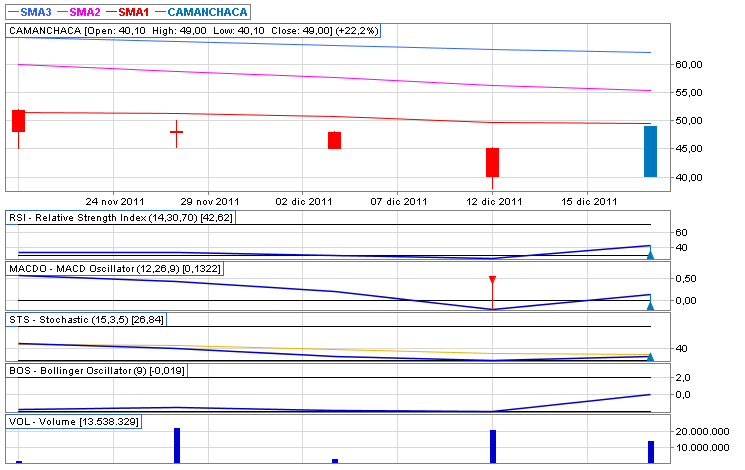Select the BOS - Bollinger Oscillator label
The image size is (745, 470).
click(x=97, y=370)
